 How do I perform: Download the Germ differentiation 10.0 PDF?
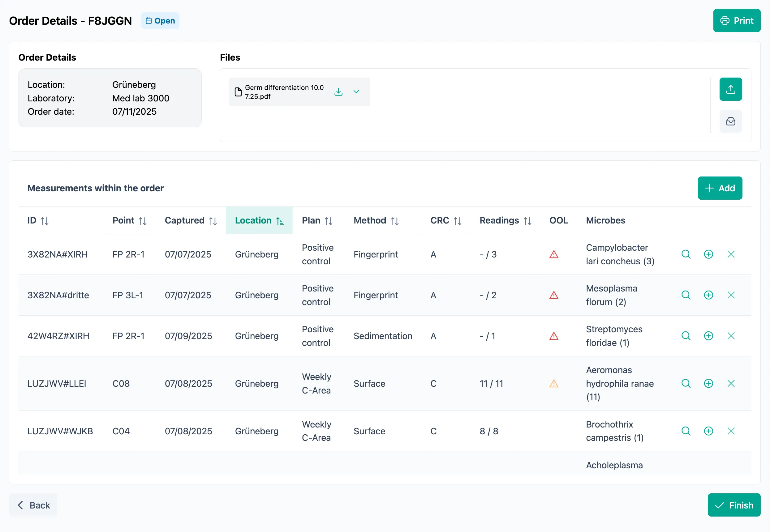pos(338,92)
